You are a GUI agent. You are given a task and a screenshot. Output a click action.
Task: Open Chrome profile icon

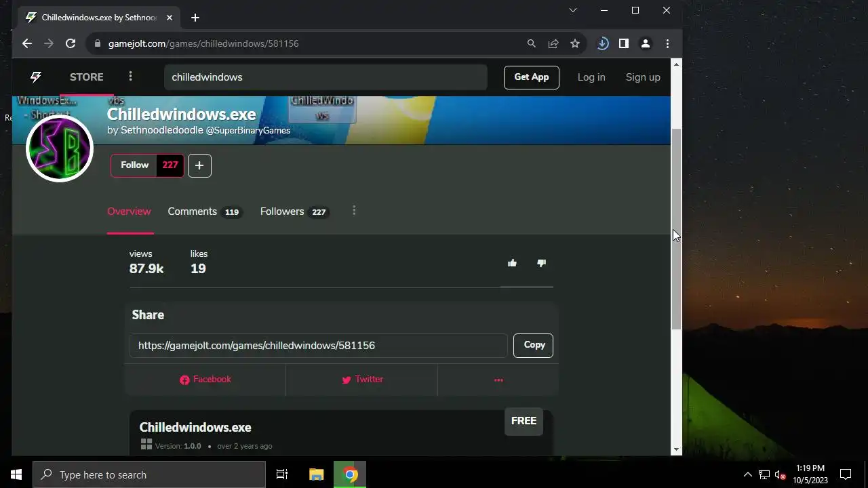tap(646, 43)
